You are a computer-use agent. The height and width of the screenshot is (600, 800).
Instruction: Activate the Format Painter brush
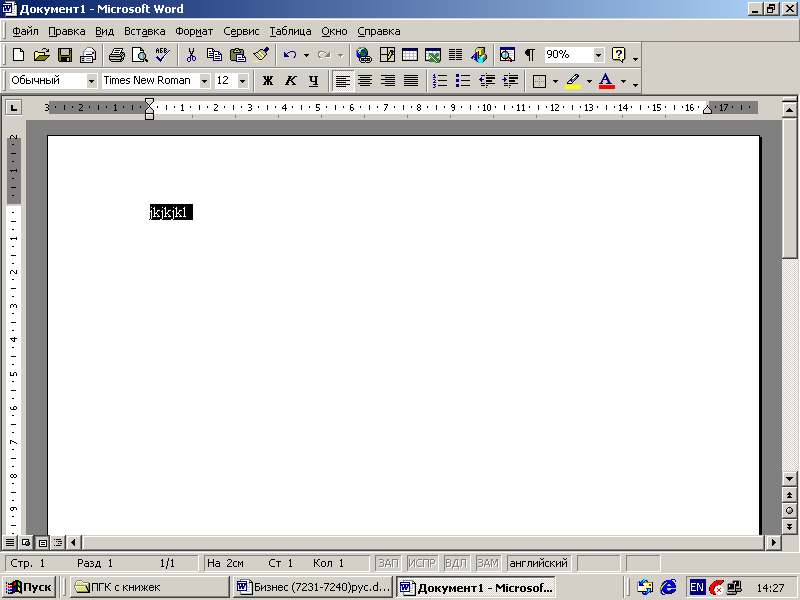[x=261, y=55]
